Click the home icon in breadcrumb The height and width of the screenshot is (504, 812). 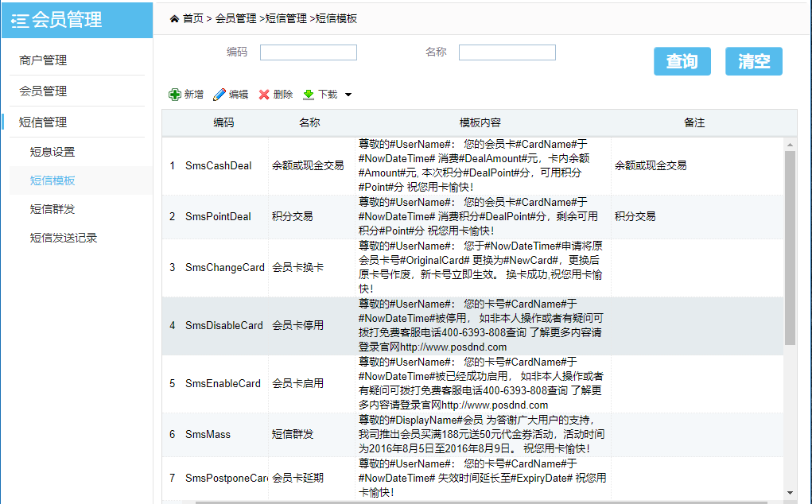tap(174, 18)
